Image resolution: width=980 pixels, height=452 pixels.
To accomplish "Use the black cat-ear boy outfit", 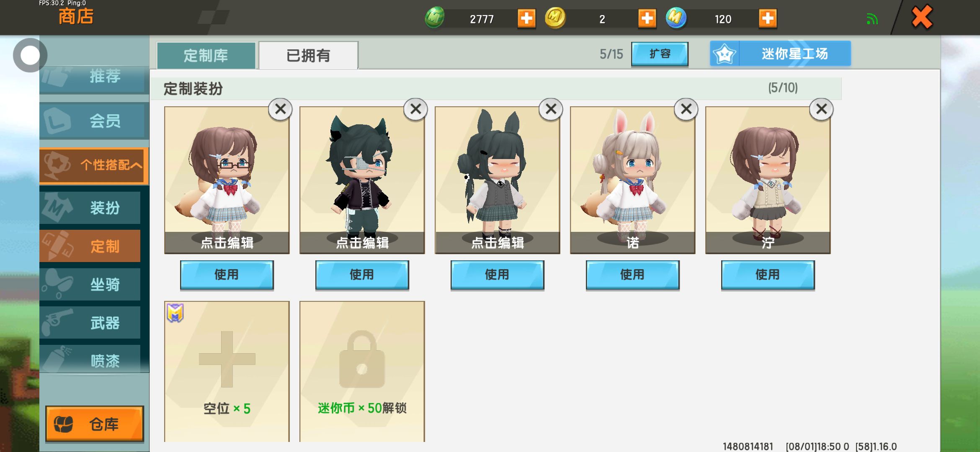I will (362, 275).
